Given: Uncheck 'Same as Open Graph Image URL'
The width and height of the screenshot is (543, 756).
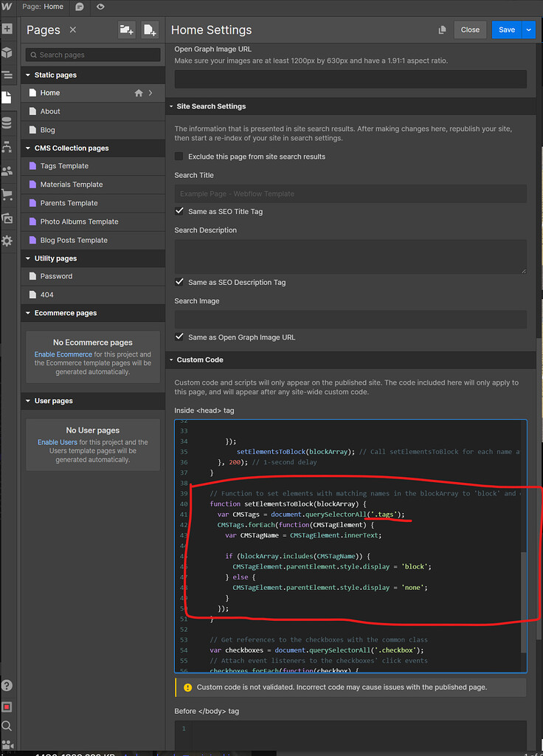Looking at the screenshot, I should [x=178, y=337].
